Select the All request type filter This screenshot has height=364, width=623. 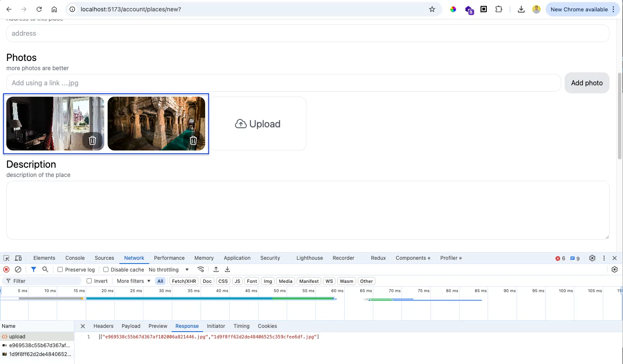[160, 281]
